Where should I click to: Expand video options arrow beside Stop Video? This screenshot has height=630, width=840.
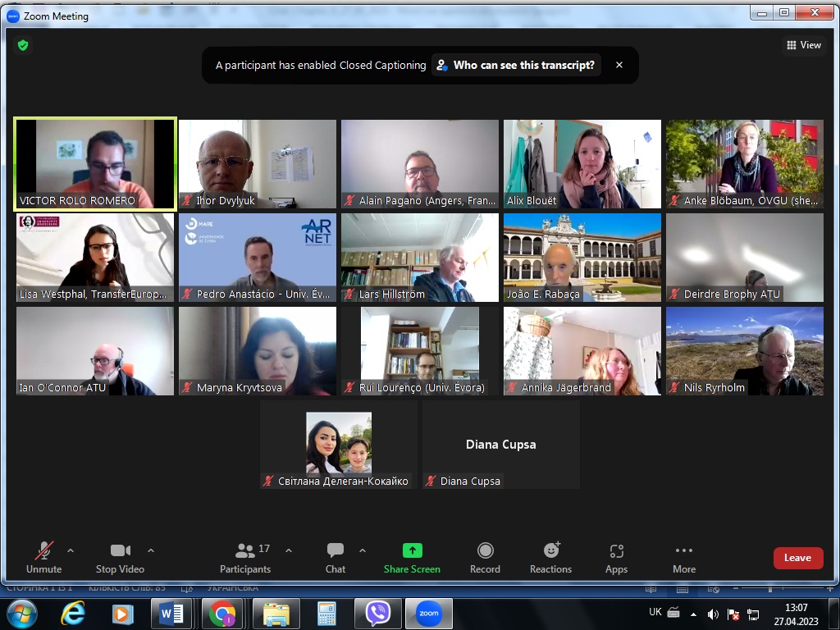[150, 550]
